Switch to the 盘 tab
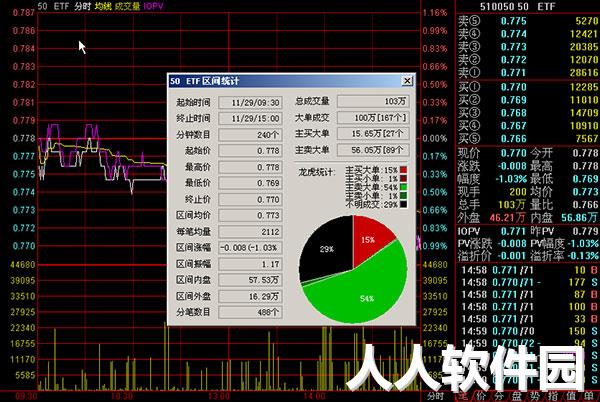Viewport: 600px width, 402px height. [x=517, y=396]
